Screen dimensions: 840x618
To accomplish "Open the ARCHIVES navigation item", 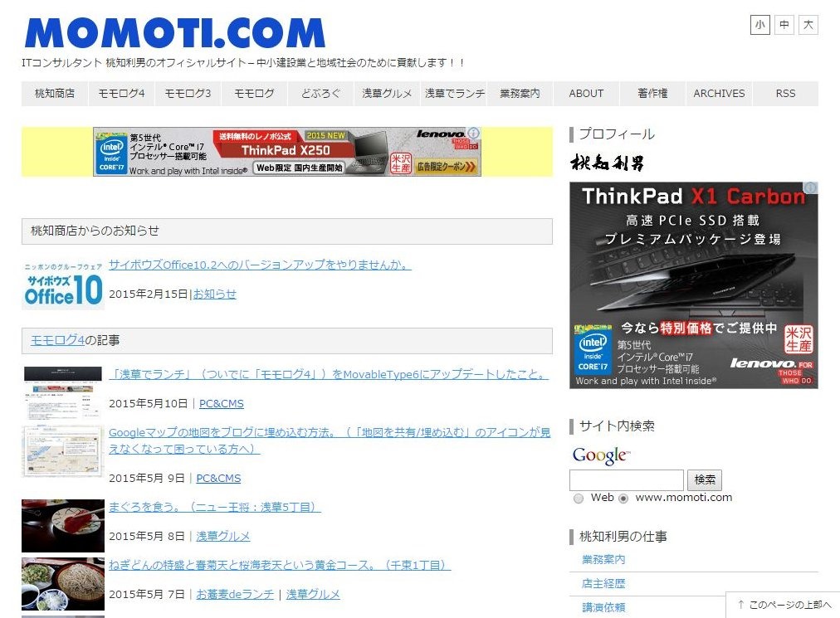I will (719, 94).
